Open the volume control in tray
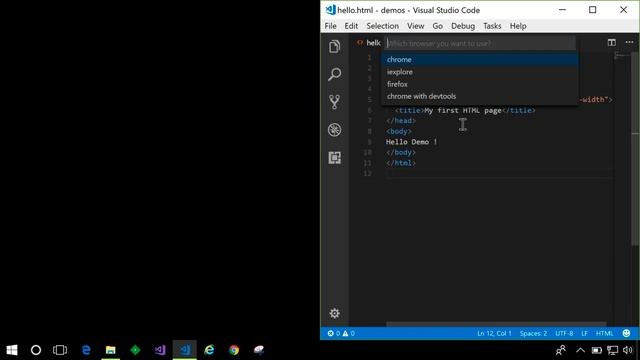Viewport: 640px width, 360px height. tap(627, 350)
